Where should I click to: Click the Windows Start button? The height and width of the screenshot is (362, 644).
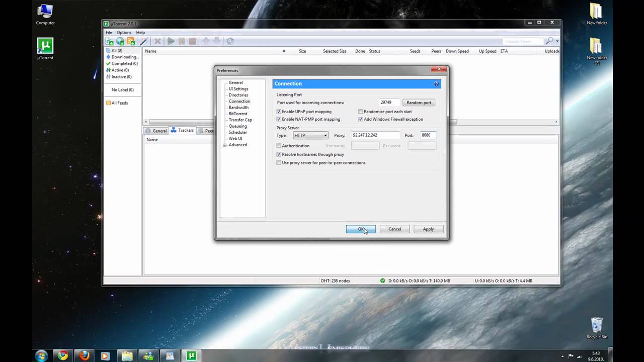pos(41,356)
